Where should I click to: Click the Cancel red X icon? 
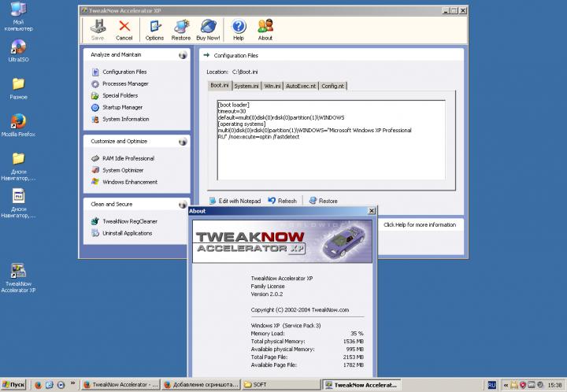pyautogui.click(x=124, y=28)
